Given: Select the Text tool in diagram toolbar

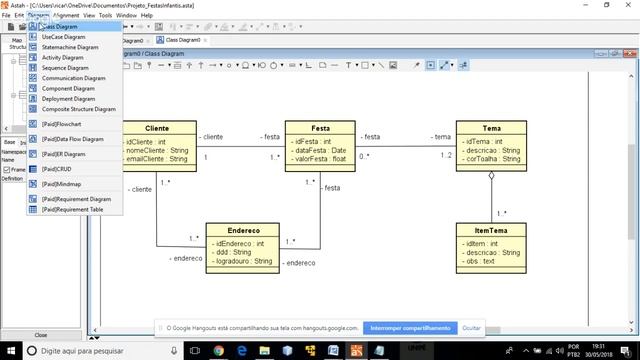Looking at the screenshot, I should (x=349, y=65).
